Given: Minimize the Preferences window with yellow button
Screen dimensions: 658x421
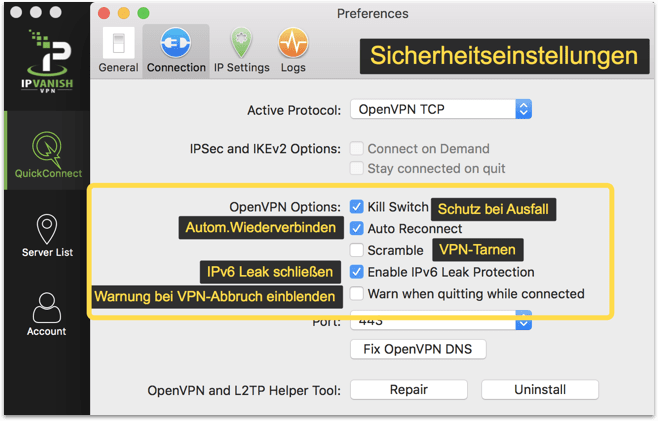Looking at the screenshot, I should (124, 14).
